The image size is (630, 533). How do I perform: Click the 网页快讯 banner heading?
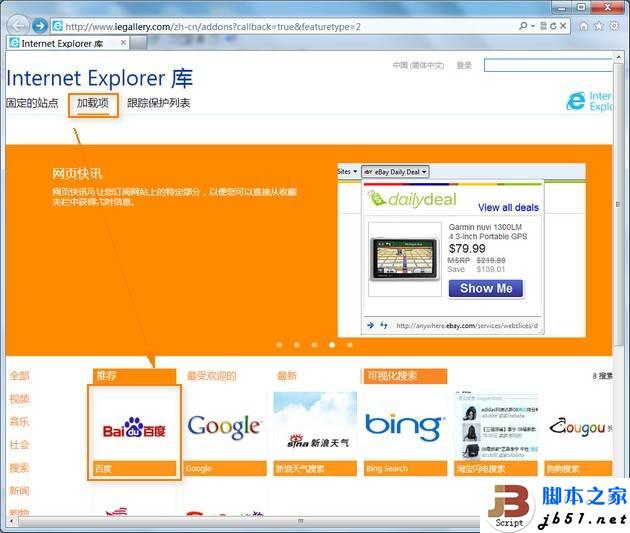point(77,174)
